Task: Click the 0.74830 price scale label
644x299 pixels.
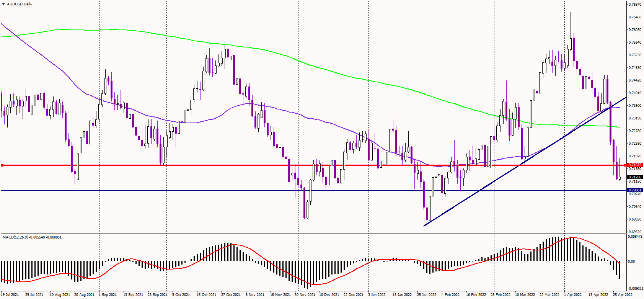Action: coord(635,68)
